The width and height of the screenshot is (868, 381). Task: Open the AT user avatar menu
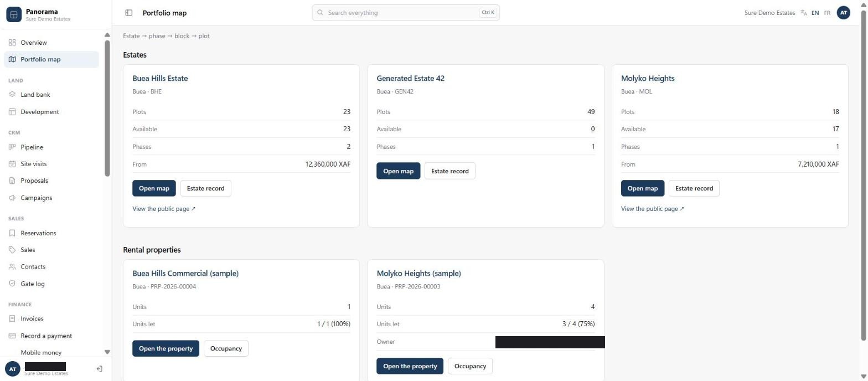click(843, 13)
